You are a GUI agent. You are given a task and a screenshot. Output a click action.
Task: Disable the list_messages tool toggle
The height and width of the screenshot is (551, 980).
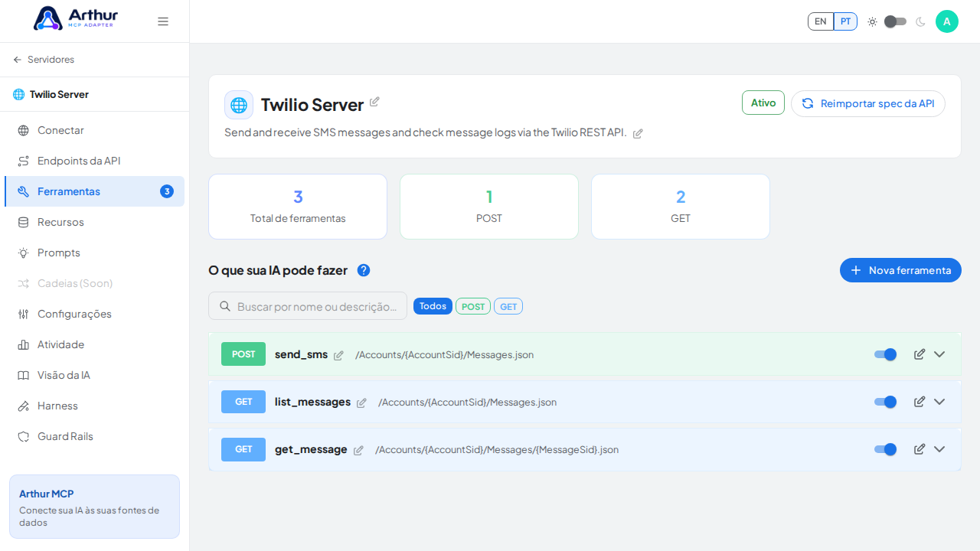click(x=885, y=402)
